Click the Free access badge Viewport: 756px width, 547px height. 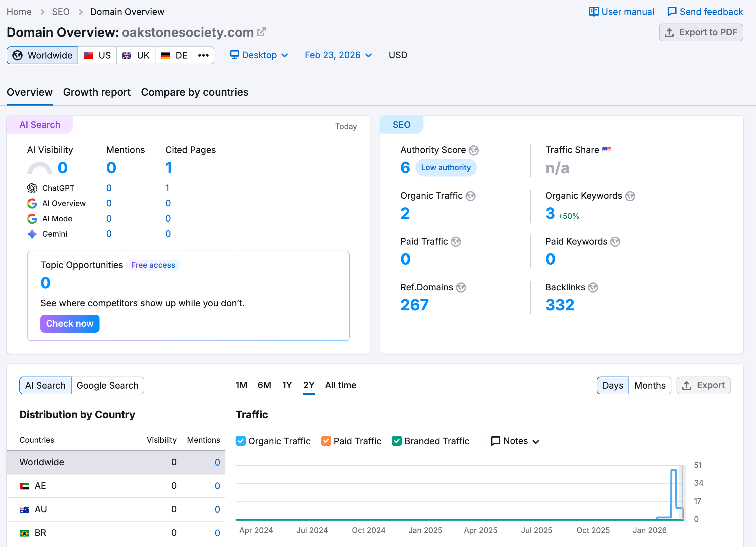[x=153, y=265]
